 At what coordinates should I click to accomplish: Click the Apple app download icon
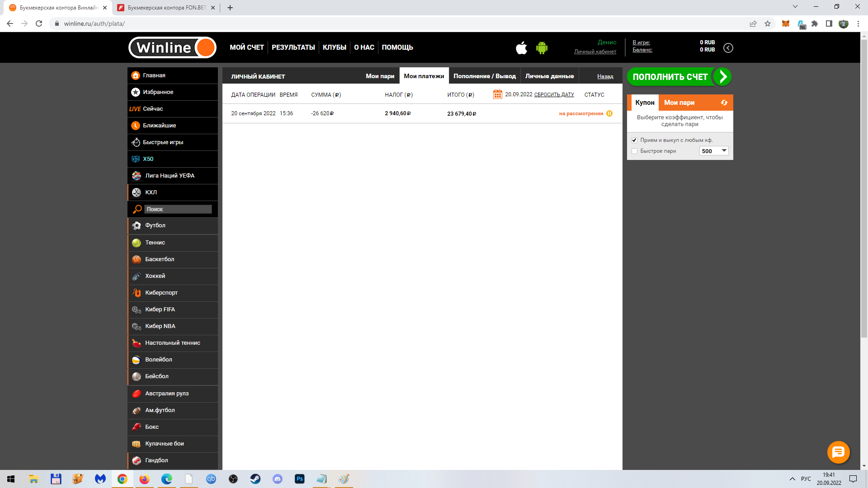[521, 47]
